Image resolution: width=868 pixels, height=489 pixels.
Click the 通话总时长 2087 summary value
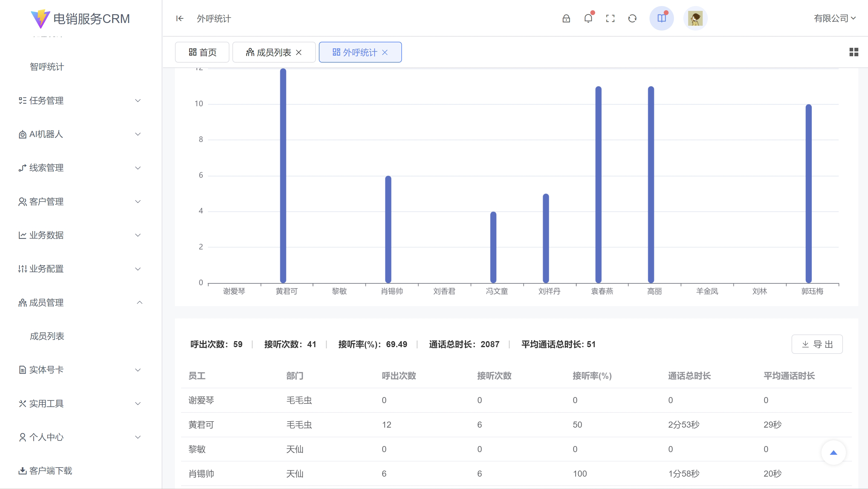490,344
